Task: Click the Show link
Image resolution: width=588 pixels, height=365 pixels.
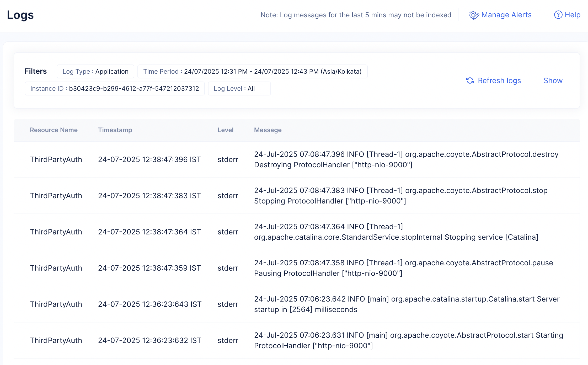Action: pos(553,81)
